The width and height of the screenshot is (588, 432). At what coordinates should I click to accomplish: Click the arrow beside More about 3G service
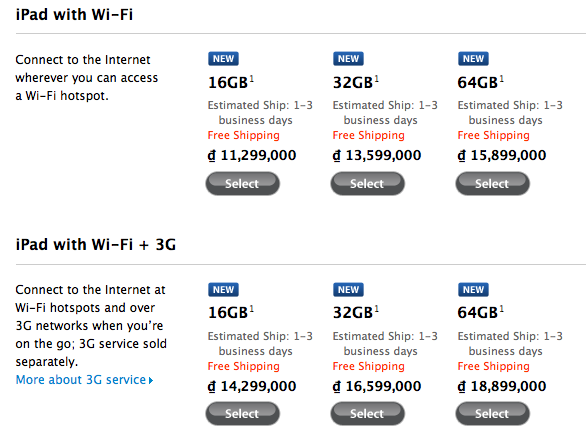pyautogui.click(x=151, y=381)
